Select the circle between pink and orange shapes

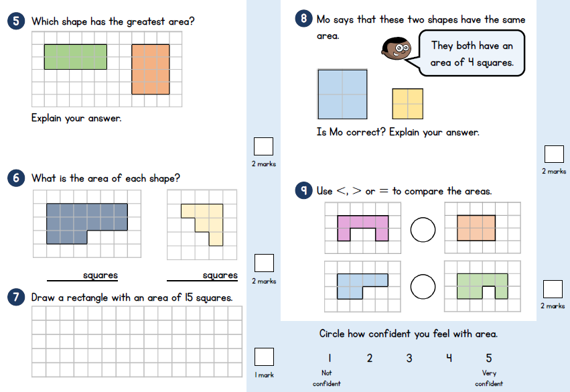(423, 229)
